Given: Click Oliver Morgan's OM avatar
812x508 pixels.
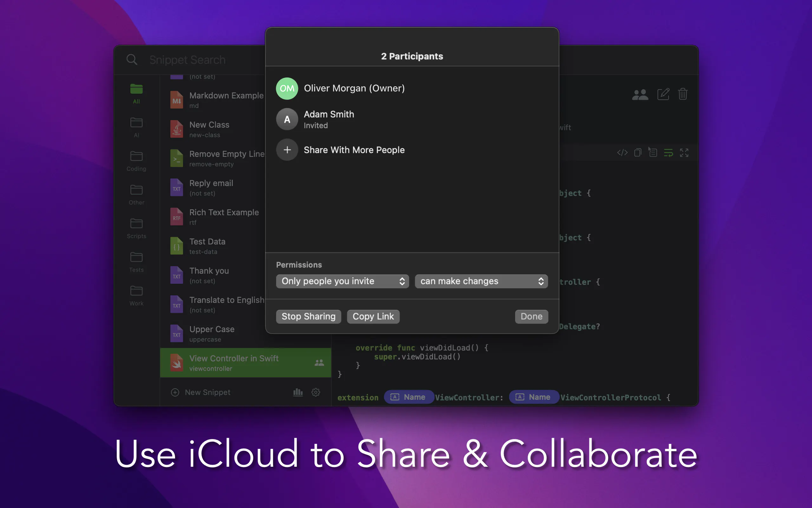Looking at the screenshot, I should [287, 88].
